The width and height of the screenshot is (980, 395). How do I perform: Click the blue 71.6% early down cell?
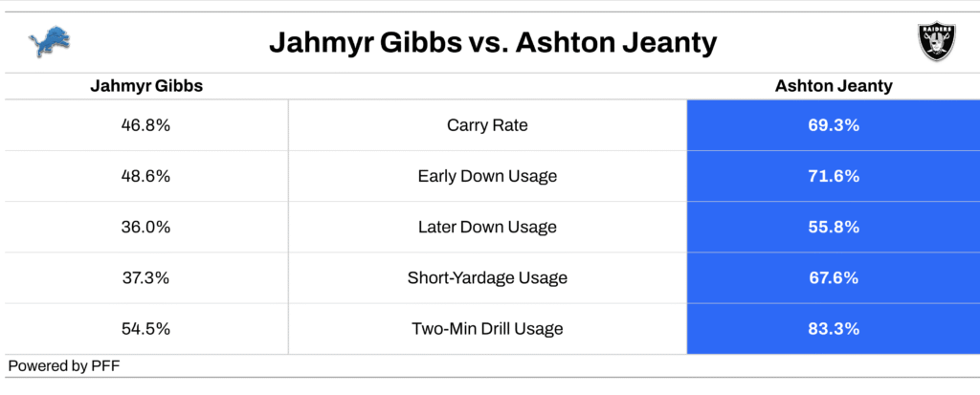[x=834, y=176]
